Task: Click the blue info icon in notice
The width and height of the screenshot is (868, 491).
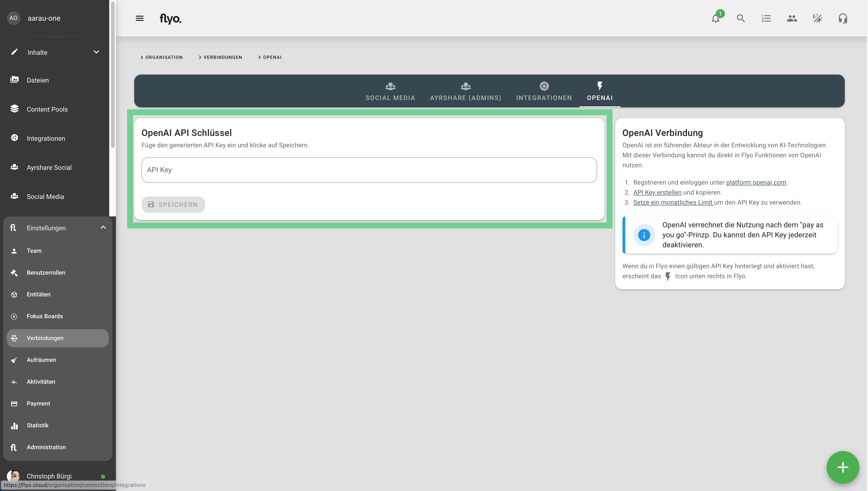Action: coord(644,235)
